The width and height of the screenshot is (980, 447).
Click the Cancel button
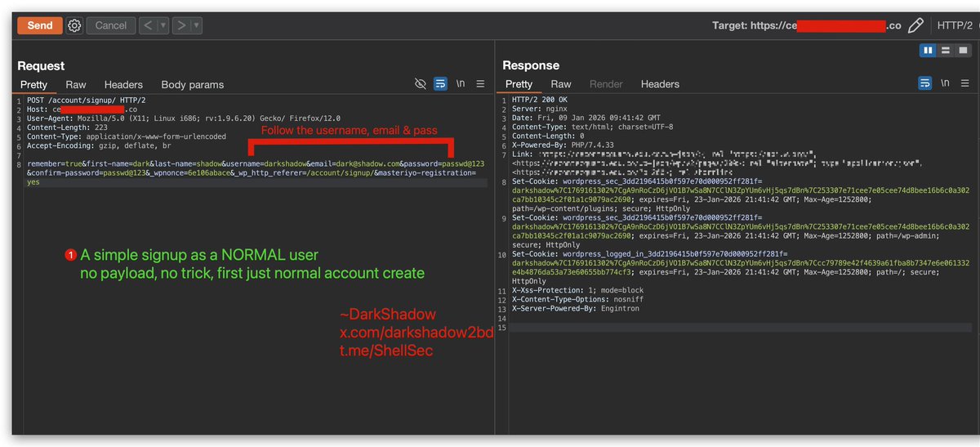pos(111,25)
